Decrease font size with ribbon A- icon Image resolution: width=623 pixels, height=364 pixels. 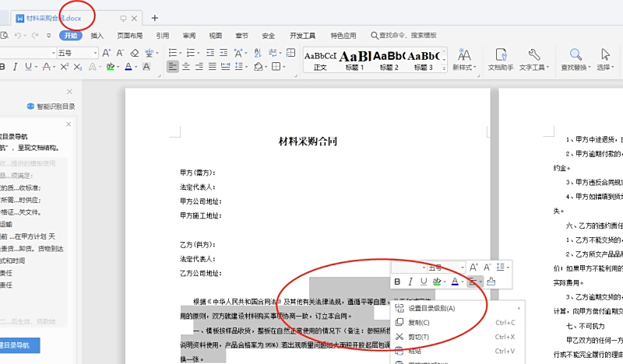pyautogui.click(x=120, y=53)
